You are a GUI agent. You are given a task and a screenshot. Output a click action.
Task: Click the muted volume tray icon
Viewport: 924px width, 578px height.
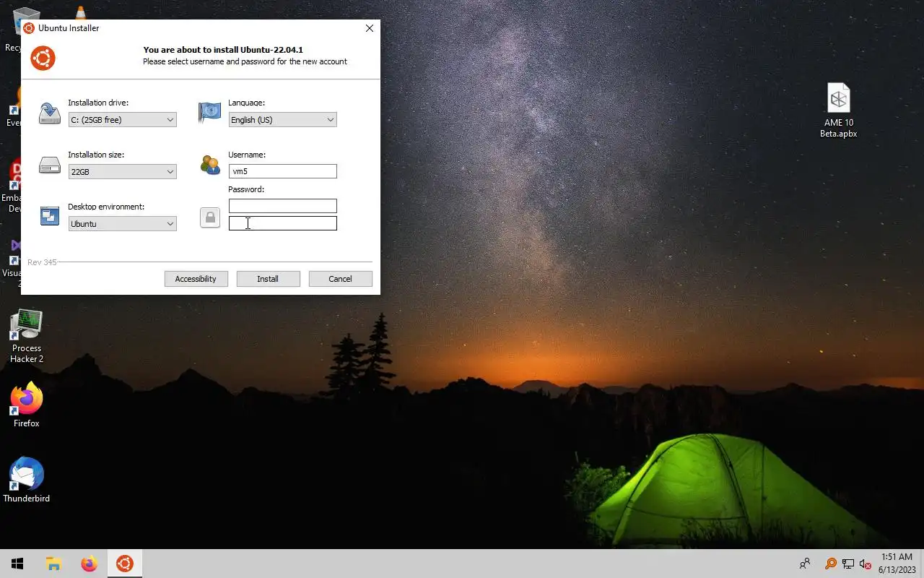(x=866, y=564)
